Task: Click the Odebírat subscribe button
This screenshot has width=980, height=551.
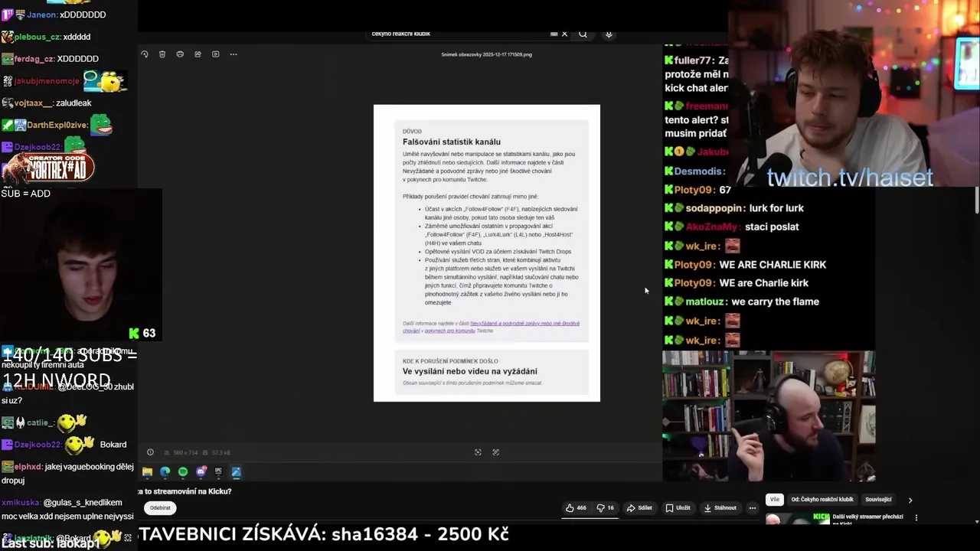Action: point(160,507)
